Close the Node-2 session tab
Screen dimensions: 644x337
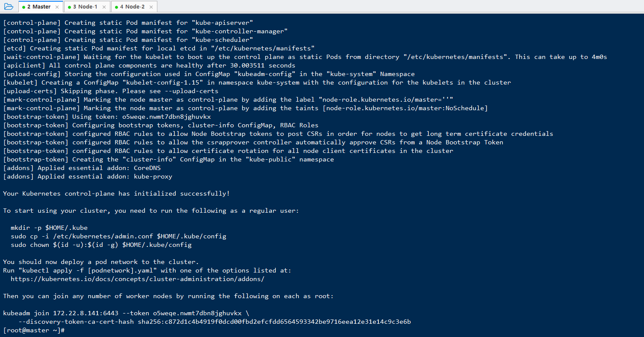click(151, 7)
